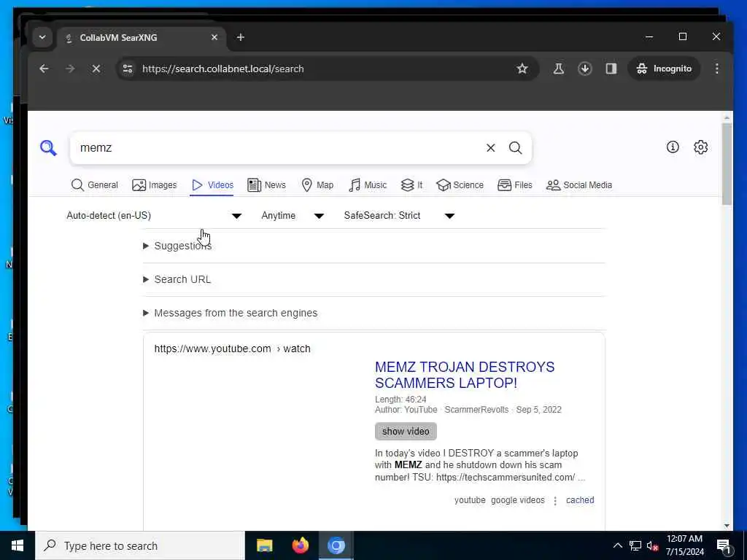The height and width of the screenshot is (560, 747).
Task: Switch to the News category
Action: point(266,184)
